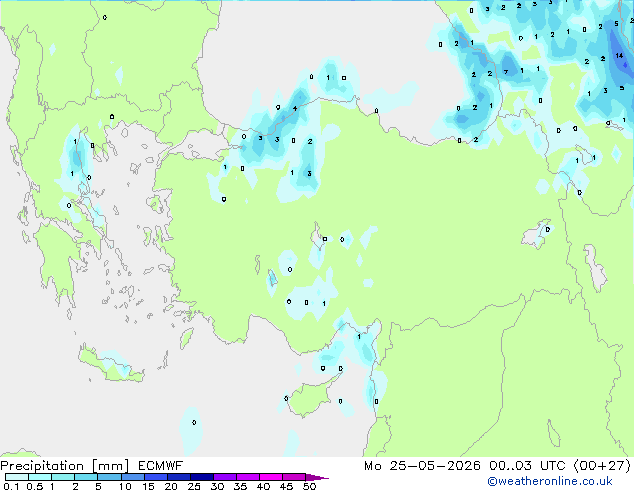Click the above-50 mm legend arrow tip
The image size is (634, 490).
tap(317, 478)
